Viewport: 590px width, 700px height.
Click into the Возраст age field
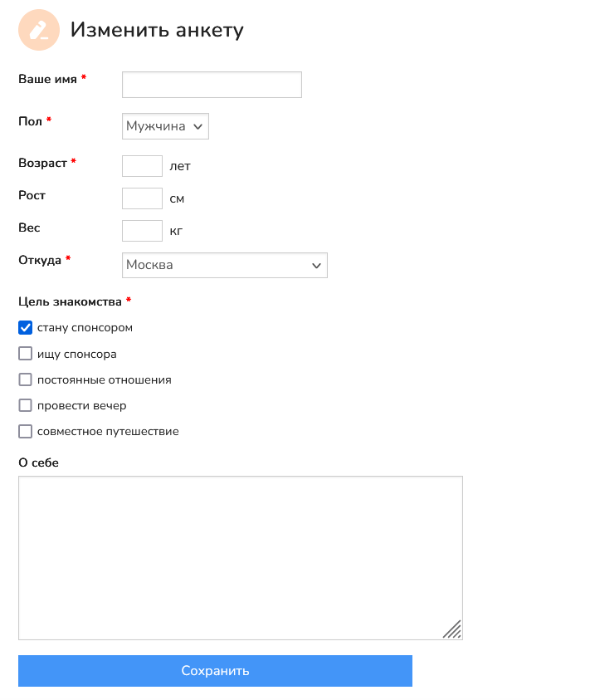(142, 166)
